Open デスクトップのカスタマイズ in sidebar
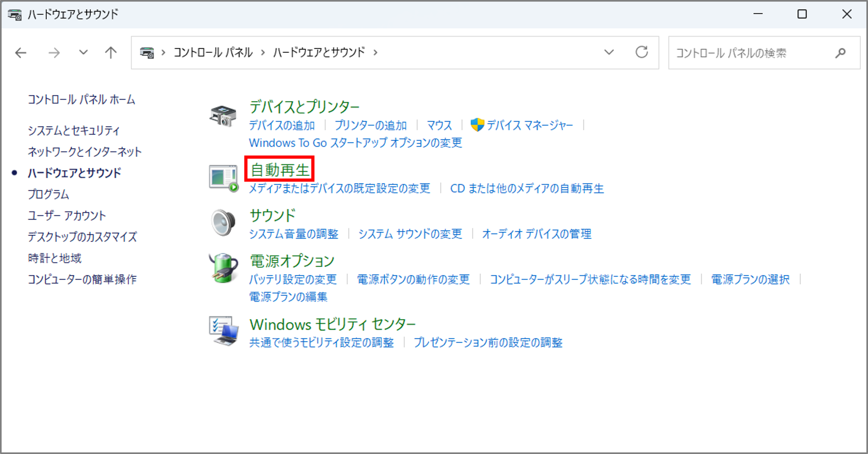This screenshot has width=868, height=454. (82, 237)
